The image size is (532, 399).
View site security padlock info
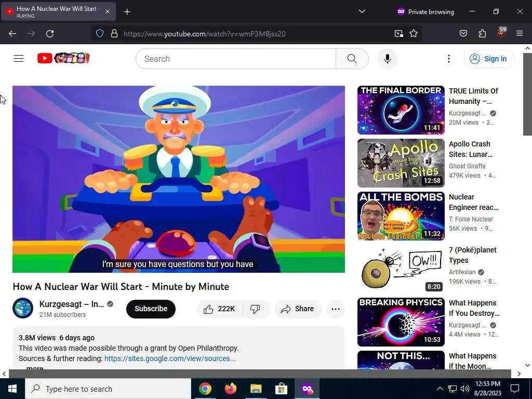tap(114, 34)
